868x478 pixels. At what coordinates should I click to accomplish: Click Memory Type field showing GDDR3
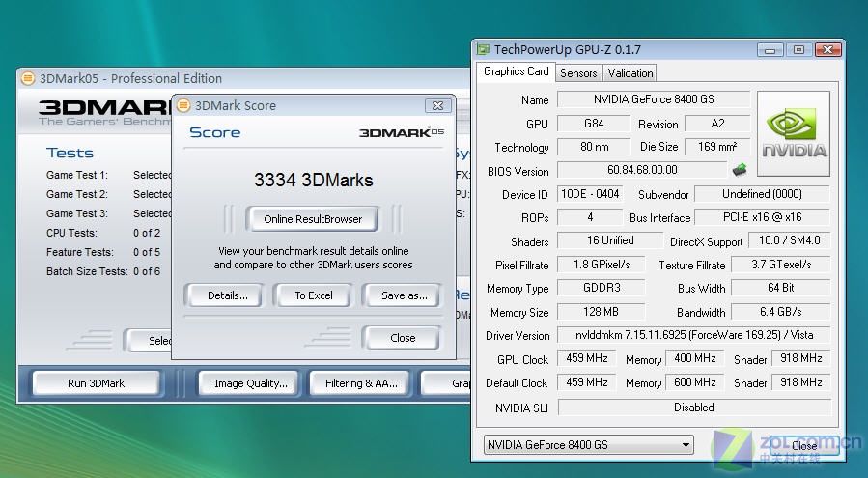(x=602, y=288)
